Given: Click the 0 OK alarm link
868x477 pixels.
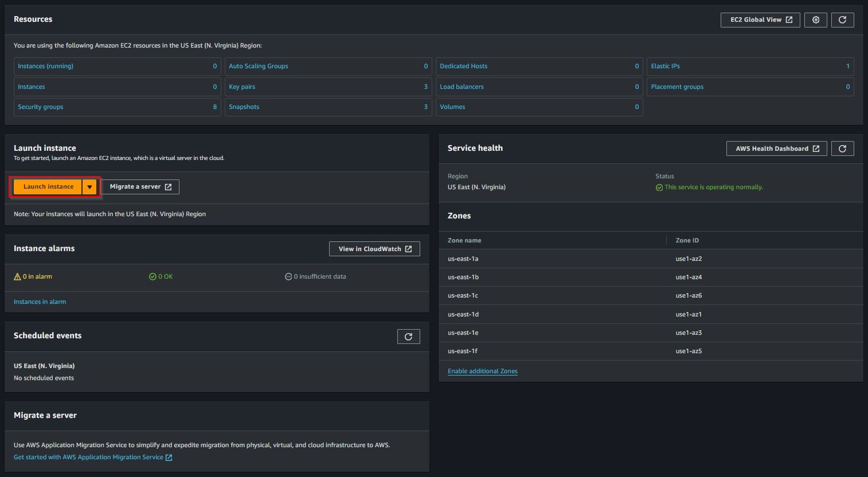Looking at the screenshot, I should [166, 276].
